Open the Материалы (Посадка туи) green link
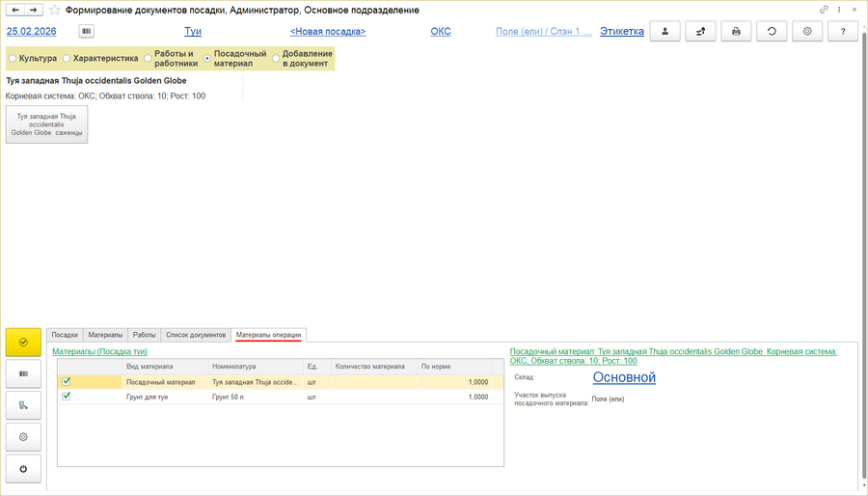 99,351
